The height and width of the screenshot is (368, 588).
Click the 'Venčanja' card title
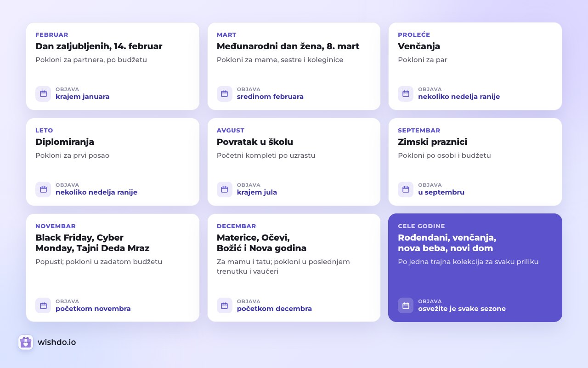point(419,46)
